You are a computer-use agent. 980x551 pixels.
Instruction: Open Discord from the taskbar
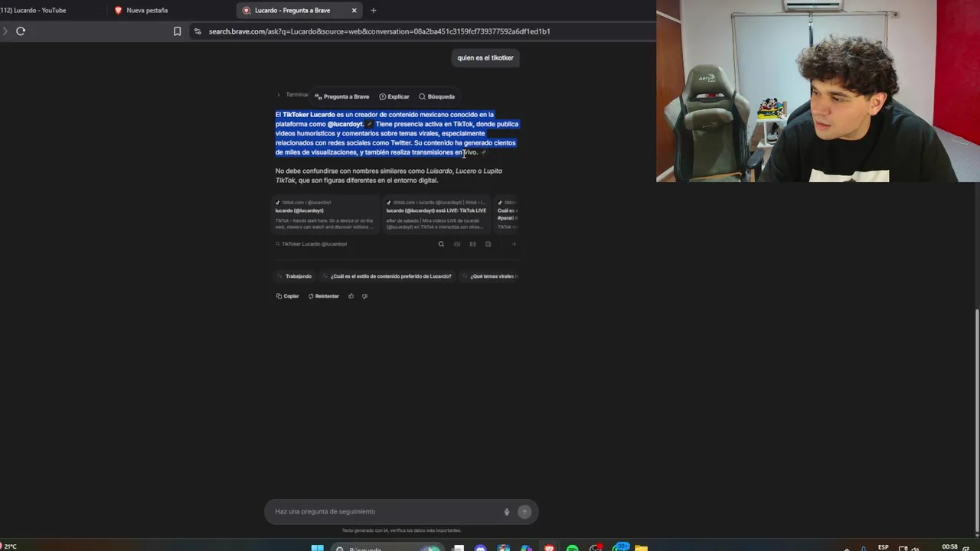pyautogui.click(x=480, y=548)
